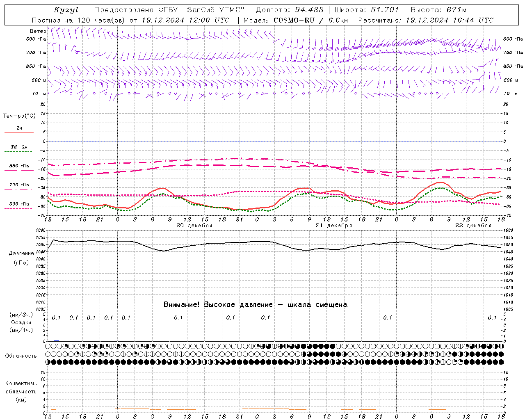Select the '500 м' wind level label on left

tap(39, 80)
